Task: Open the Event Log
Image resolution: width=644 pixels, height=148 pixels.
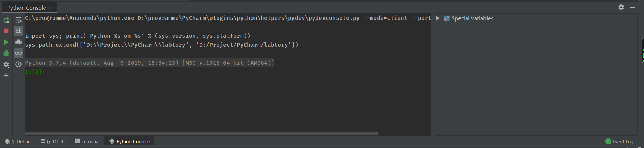Action: pos(619,141)
